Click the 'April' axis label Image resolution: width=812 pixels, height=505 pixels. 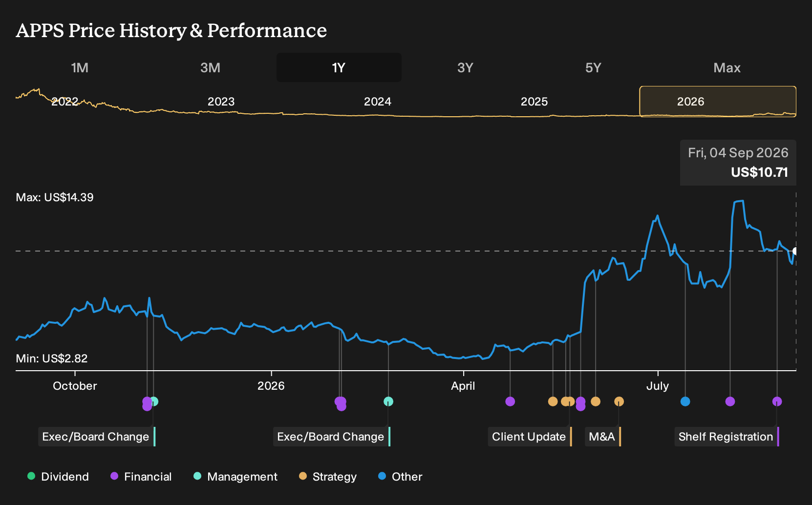463,386
